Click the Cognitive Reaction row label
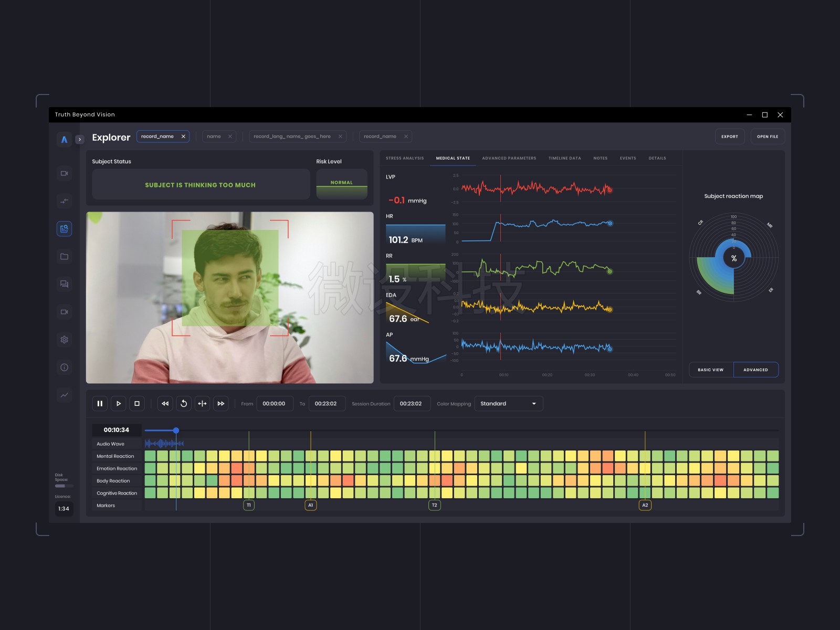The height and width of the screenshot is (630, 840). click(117, 493)
